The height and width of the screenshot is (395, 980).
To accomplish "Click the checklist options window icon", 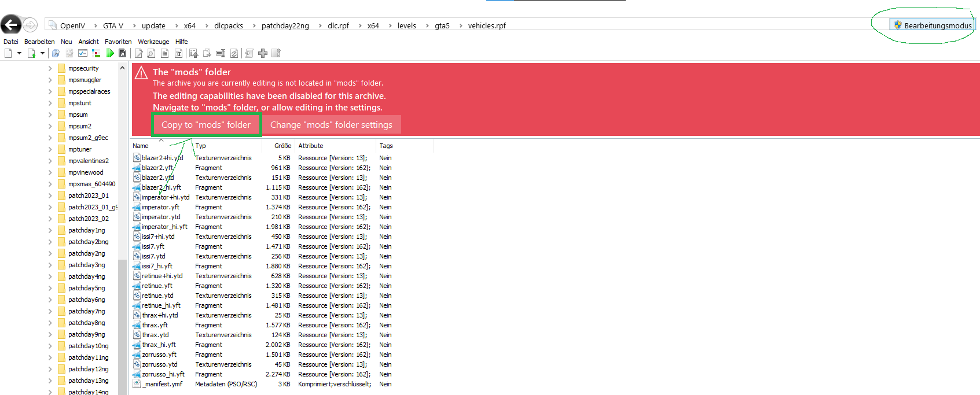I will [83, 53].
